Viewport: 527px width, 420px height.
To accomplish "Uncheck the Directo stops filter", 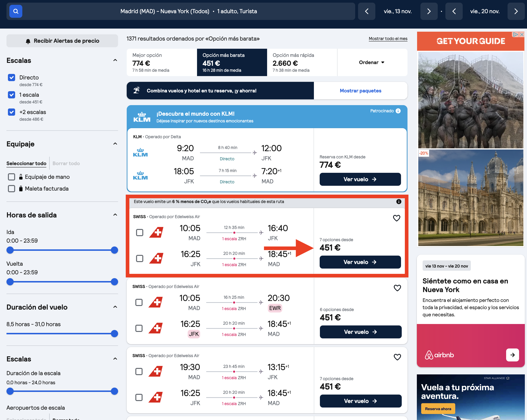I will click(12, 78).
